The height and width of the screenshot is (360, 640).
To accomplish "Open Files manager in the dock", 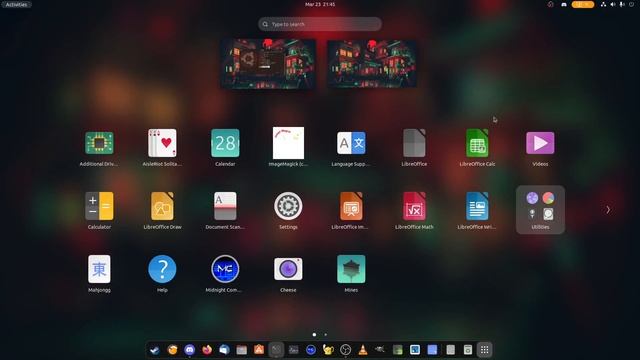I will point(242,350).
